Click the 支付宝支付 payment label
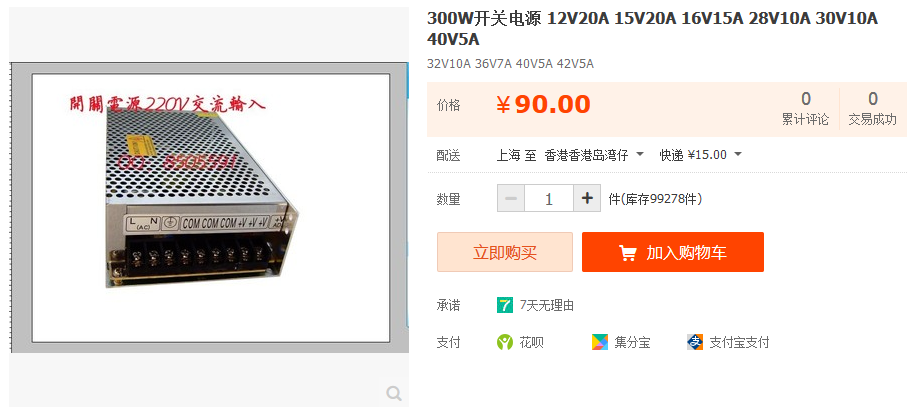The width and height of the screenshot is (911, 407). click(739, 343)
